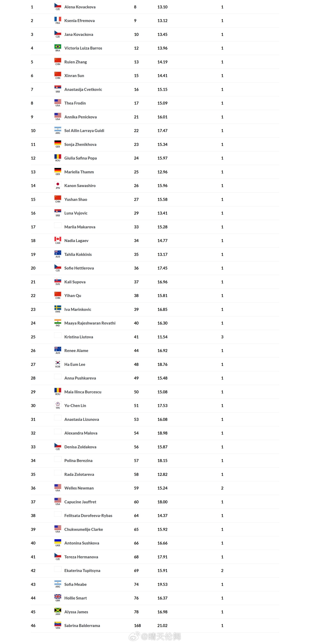Click Canadian flag next to Nadia Lagaev
Image resolution: width=310 pixels, height=644 pixels.
click(58, 239)
